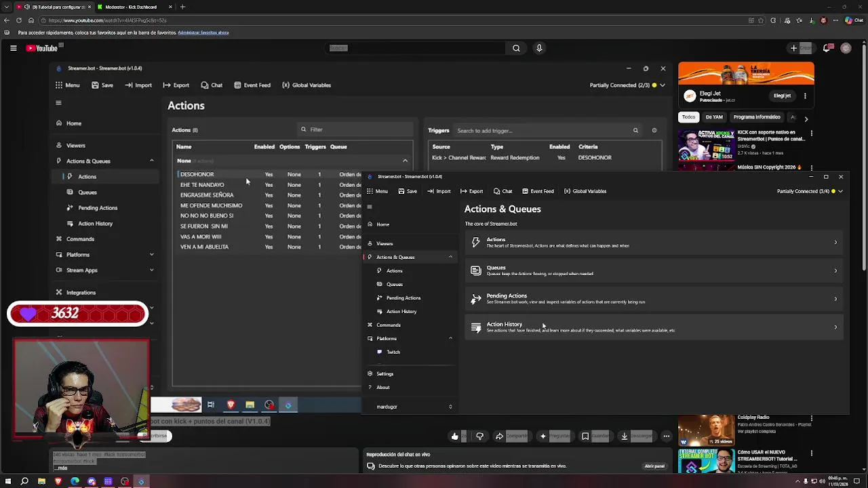868x488 pixels.
Task: Open Chat in the background Streamer.bot toolbar
Action: pos(212,85)
